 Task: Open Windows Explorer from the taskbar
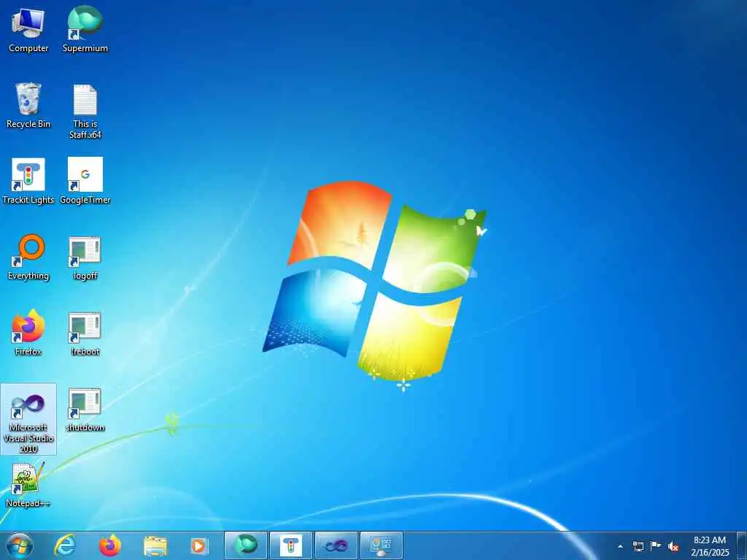click(x=155, y=545)
